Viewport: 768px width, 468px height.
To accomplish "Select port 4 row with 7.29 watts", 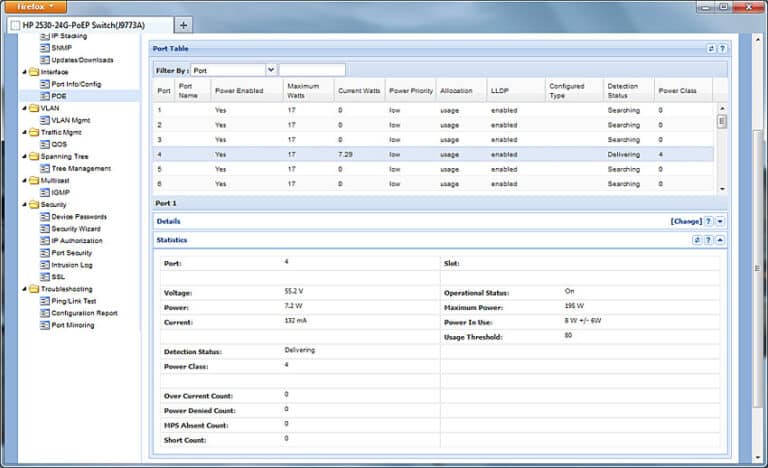I will click(x=433, y=154).
